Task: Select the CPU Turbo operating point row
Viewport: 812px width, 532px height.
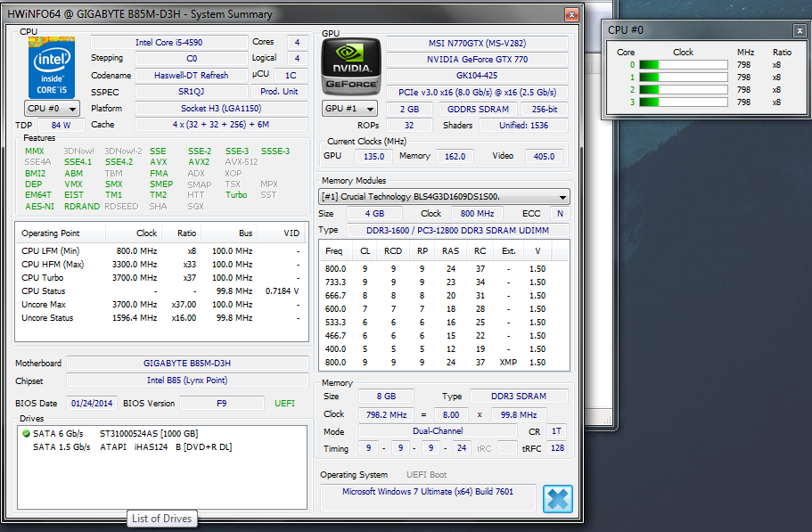Action: pos(160,278)
